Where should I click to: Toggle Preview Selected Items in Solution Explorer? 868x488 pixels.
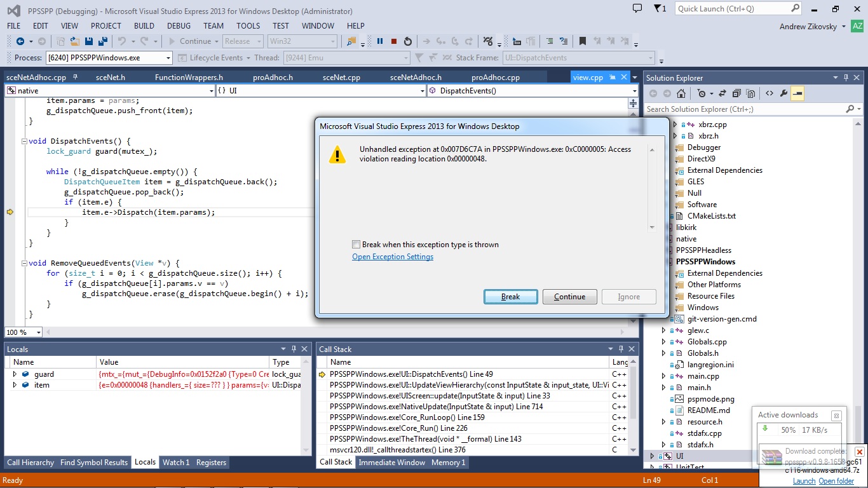click(797, 93)
